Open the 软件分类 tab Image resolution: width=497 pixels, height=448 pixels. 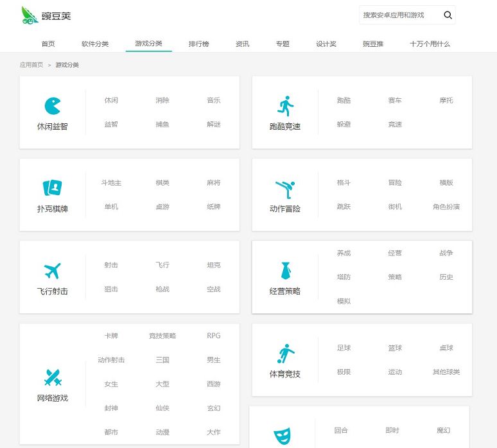click(95, 44)
